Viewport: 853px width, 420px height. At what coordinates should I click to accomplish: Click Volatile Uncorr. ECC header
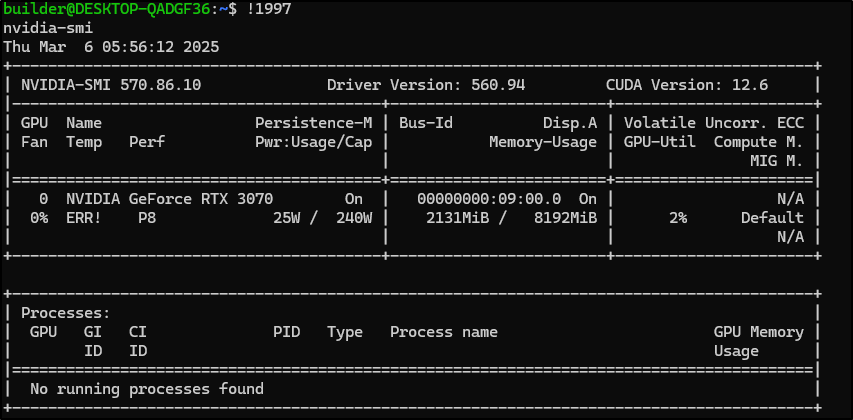click(x=714, y=123)
